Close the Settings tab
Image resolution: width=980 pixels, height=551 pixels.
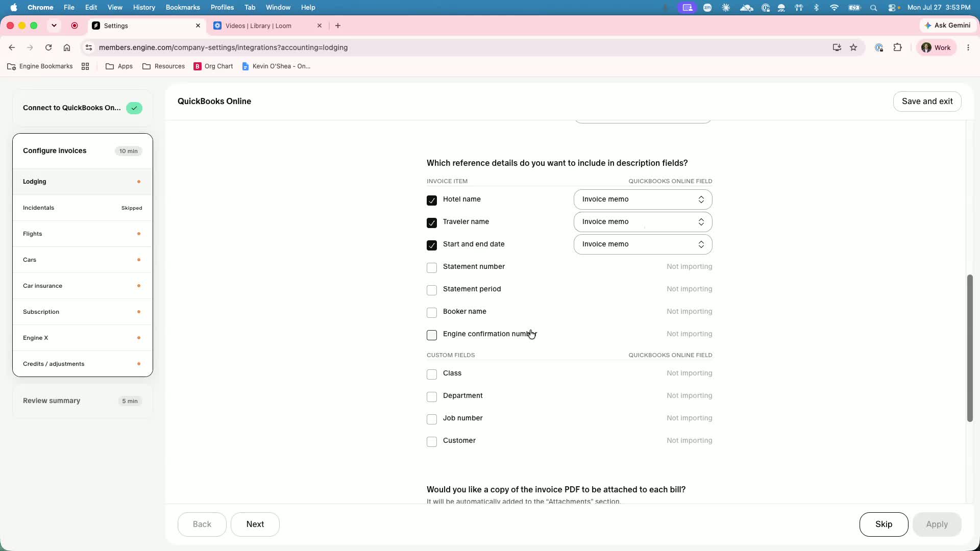pos(198,26)
